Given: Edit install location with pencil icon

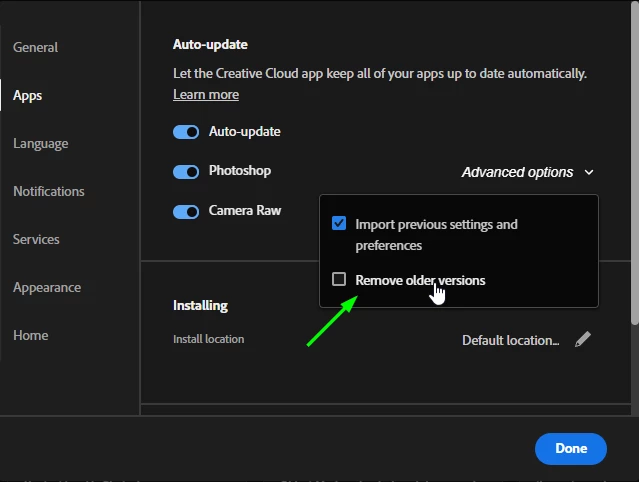Looking at the screenshot, I should pos(583,339).
